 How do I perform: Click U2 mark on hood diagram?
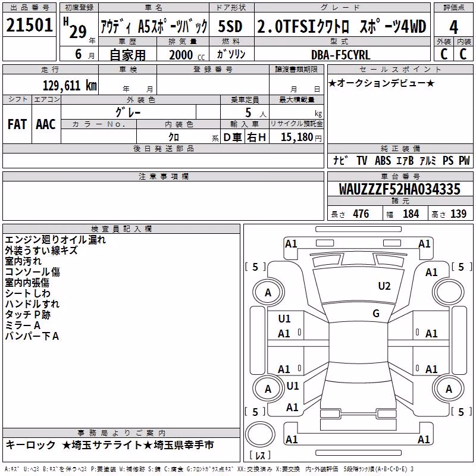tap(384, 286)
